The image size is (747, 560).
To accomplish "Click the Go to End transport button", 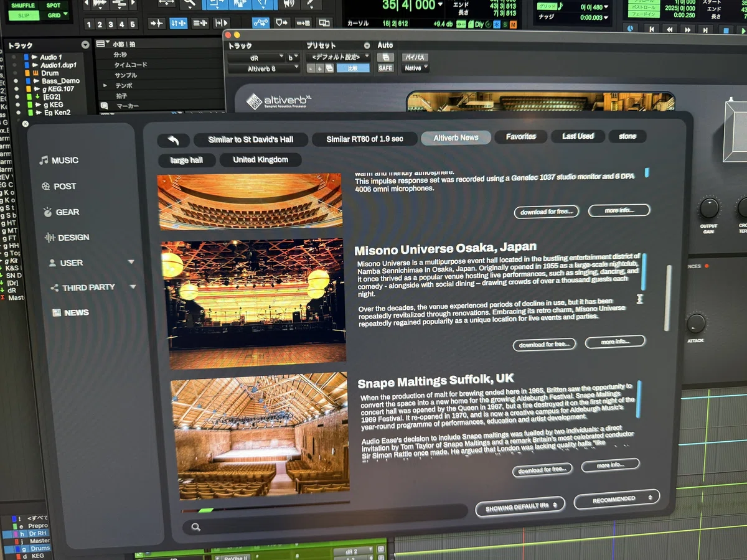I will 705,29.
